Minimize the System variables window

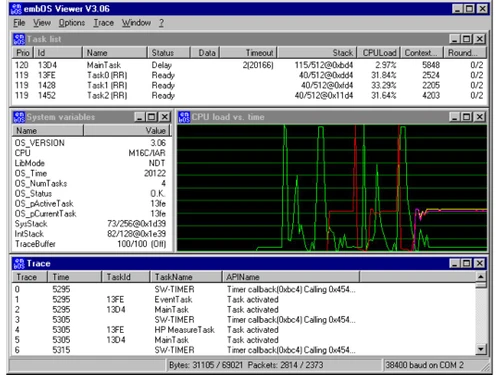pos(140,117)
